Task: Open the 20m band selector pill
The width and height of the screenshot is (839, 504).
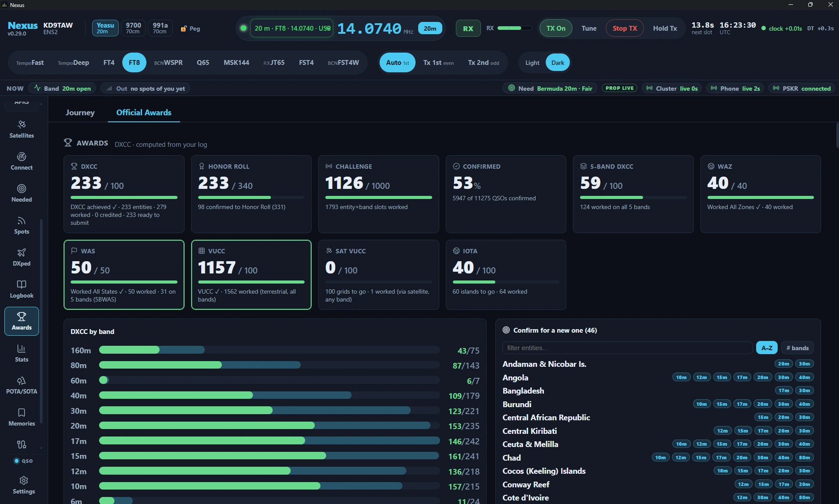Action: pyautogui.click(x=430, y=28)
